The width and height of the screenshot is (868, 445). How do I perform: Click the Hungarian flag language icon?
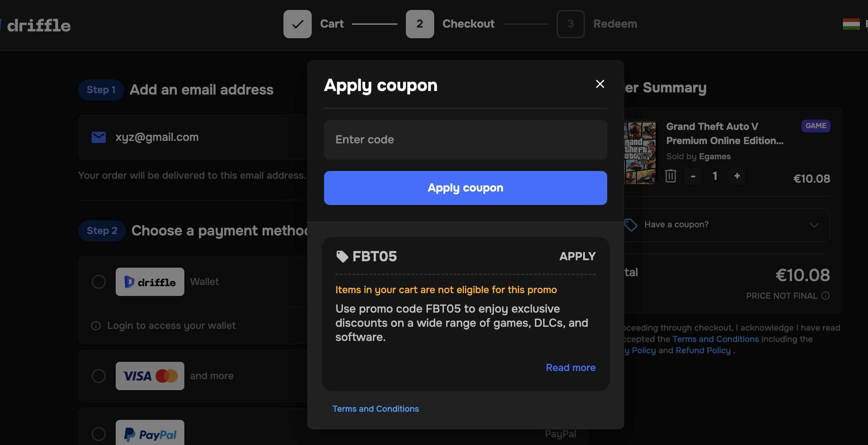pos(851,24)
